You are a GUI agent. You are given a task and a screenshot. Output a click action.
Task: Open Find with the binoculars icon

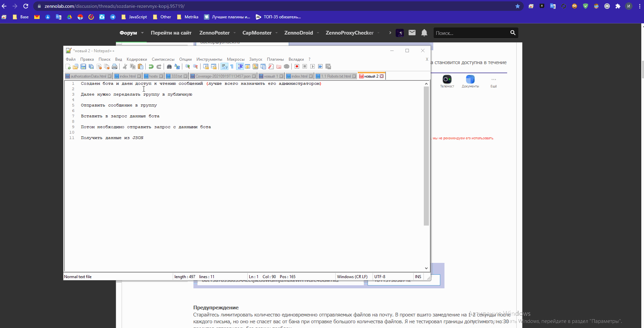tap(169, 66)
